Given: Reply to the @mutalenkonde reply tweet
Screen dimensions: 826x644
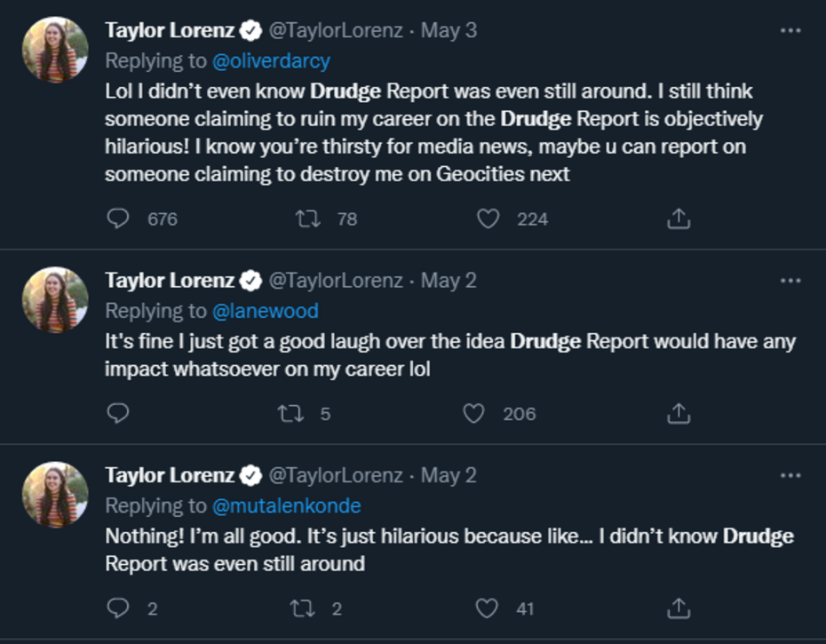Looking at the screenshot, I should (x=118, y=608).
